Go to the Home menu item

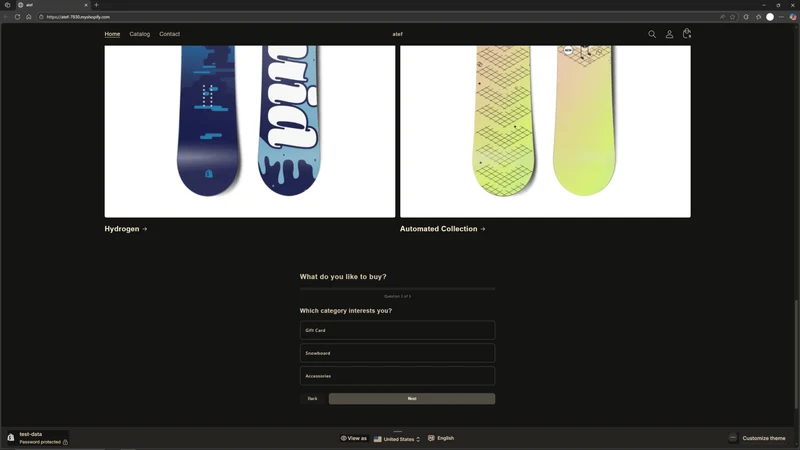click(112, 34)
